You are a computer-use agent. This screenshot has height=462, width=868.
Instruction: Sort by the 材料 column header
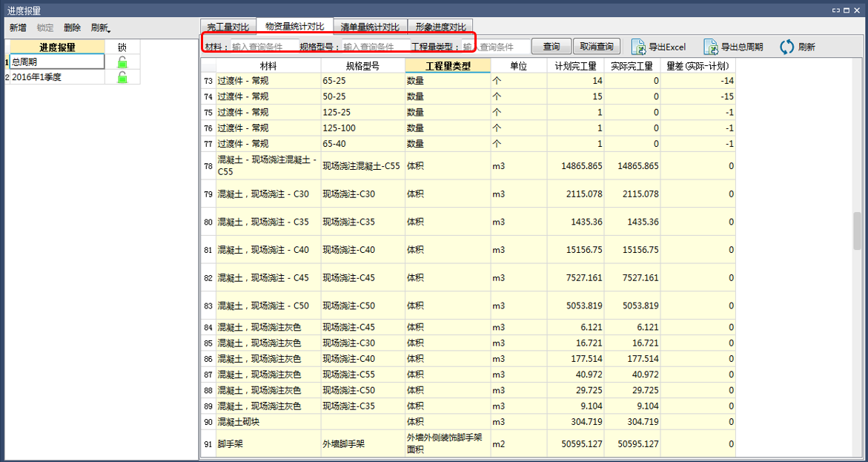click(268, 66)
